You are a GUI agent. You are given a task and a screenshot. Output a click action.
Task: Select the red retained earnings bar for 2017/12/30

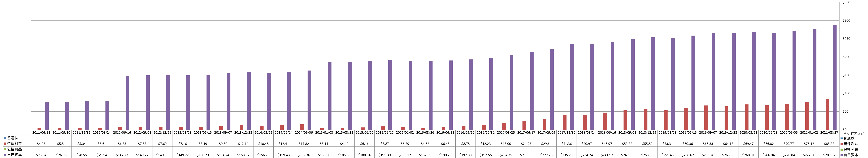click(x=565, y=122)
